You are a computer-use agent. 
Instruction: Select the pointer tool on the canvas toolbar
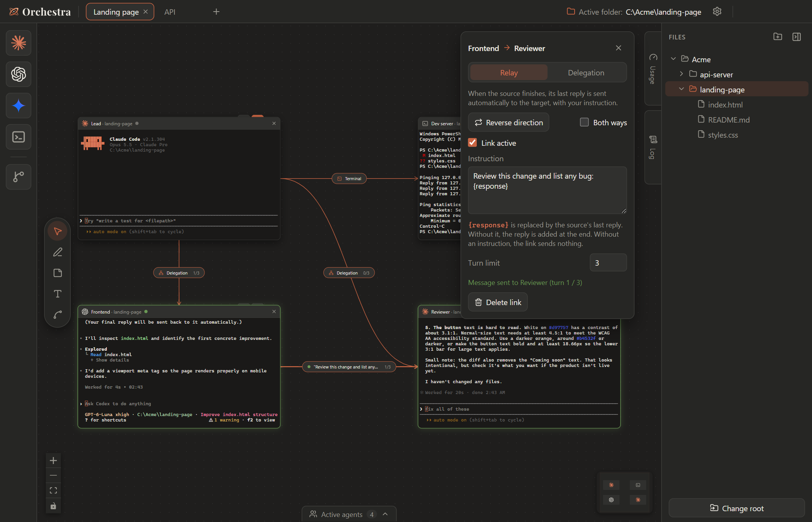pyautogui.click(x=58, y=231)
